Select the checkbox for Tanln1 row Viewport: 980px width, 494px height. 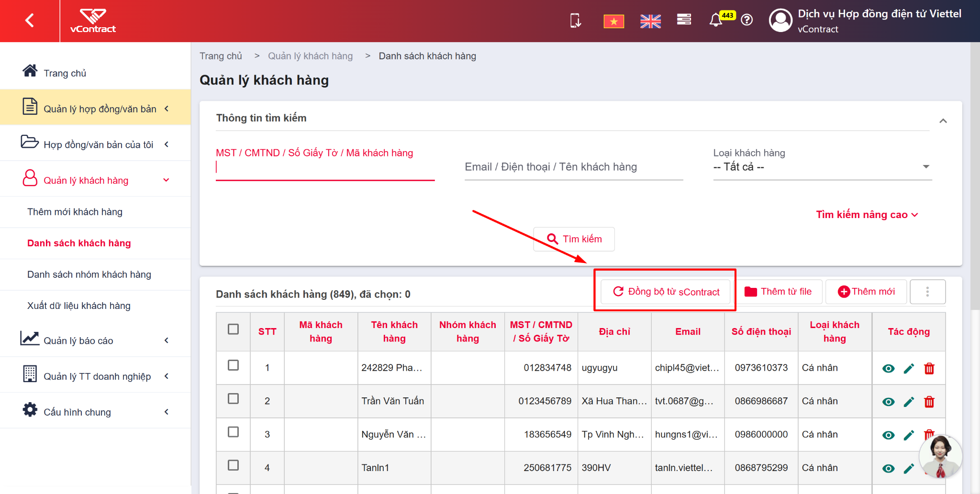(x=233, y=465)
